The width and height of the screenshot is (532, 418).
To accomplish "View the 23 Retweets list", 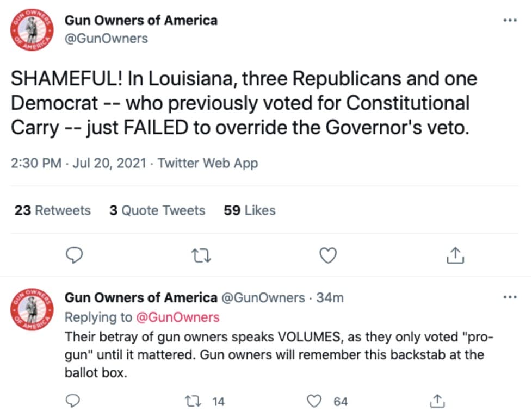I will tap(53, 210).
